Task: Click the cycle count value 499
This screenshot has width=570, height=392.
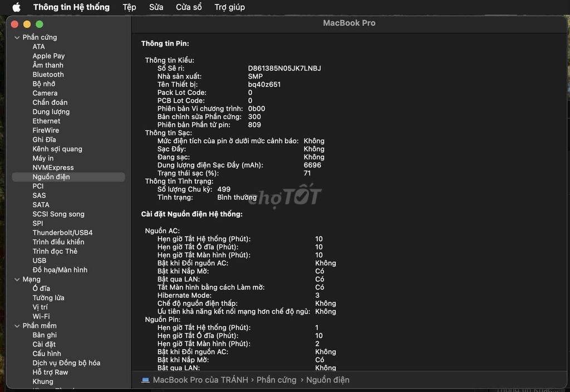Action: coord(224,189)
